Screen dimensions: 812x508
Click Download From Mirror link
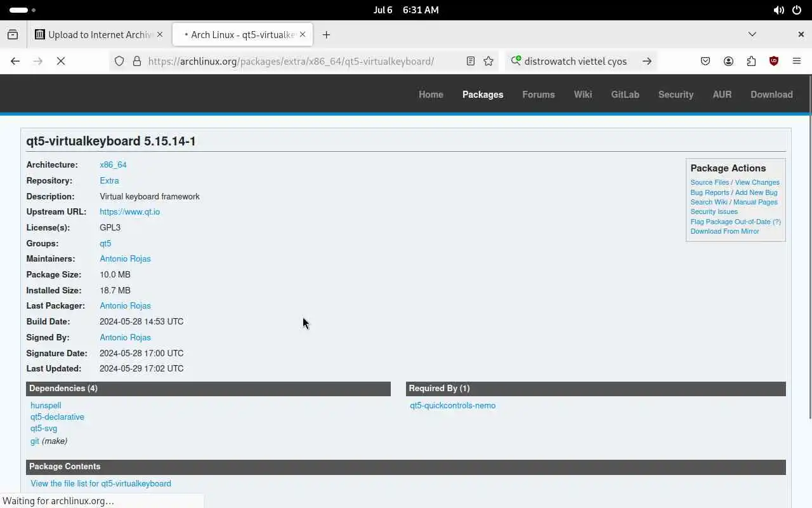point(724,231)
